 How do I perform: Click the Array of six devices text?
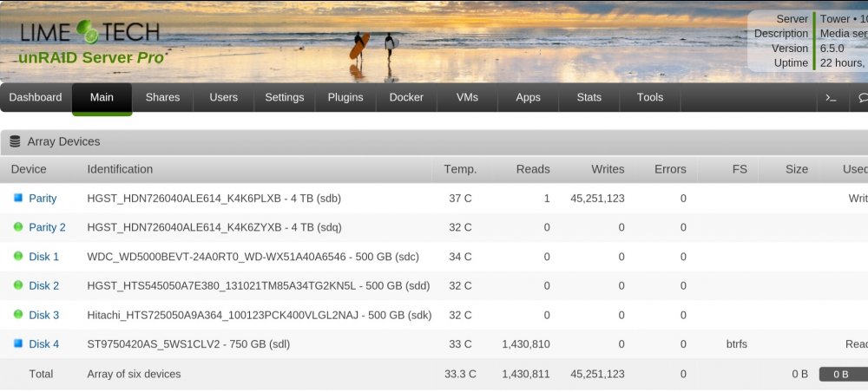pos(134,374)
